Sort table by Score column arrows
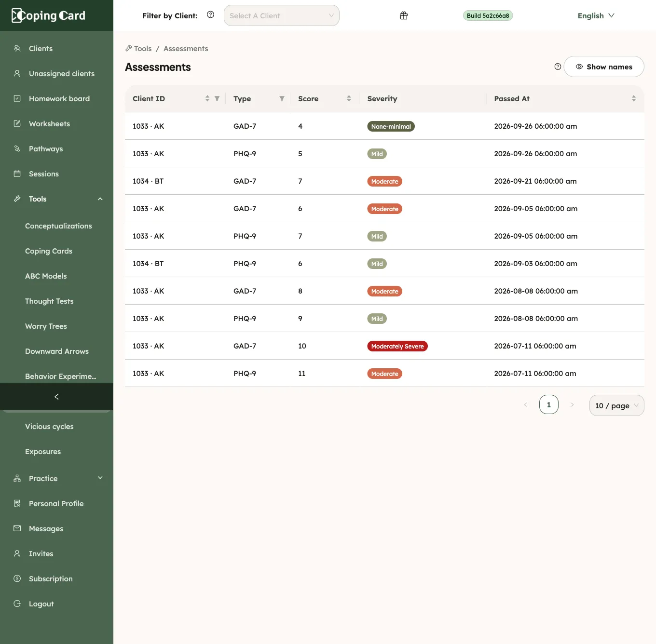This screenshot has width=656, height=644. [349, 98]
